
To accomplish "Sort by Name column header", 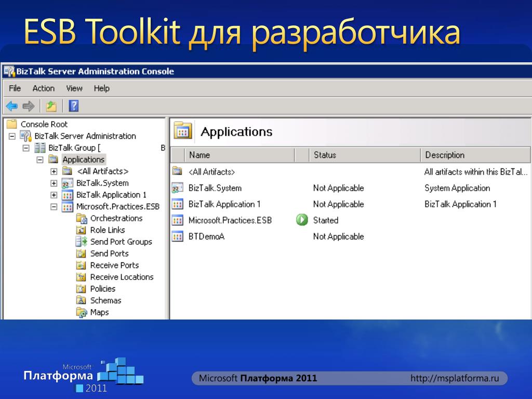I will 240,155.
